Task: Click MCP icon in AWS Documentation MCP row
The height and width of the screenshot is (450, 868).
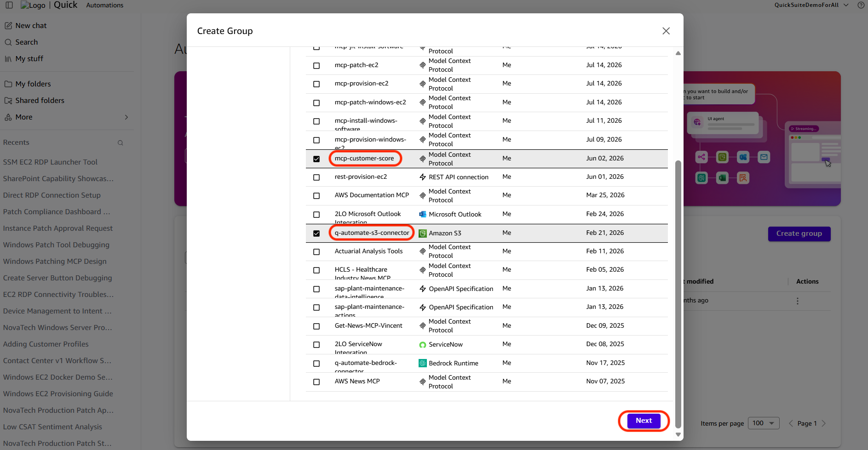Action: click(423, 195)
